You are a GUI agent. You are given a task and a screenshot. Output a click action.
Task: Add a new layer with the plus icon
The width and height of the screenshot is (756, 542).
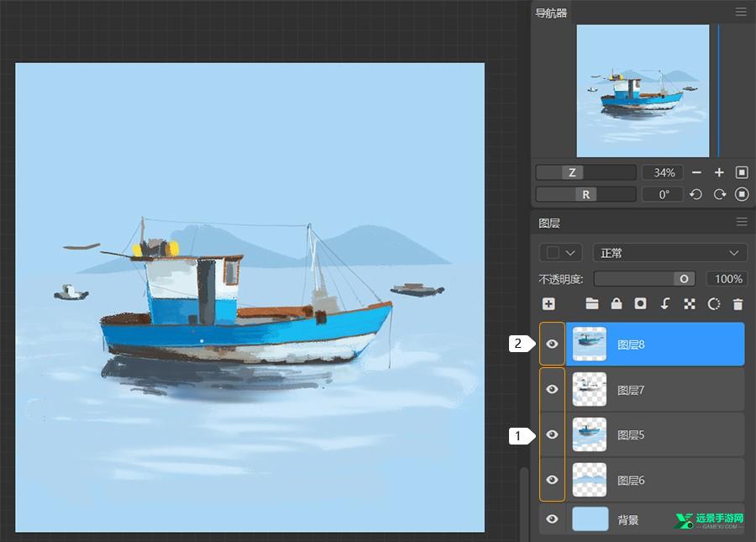click(549, 304)
